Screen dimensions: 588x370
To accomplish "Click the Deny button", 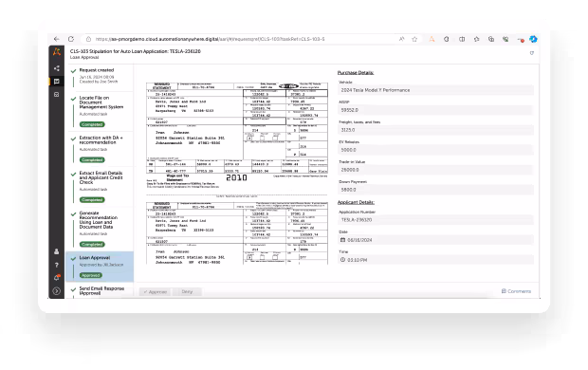I will pos(187,292).
